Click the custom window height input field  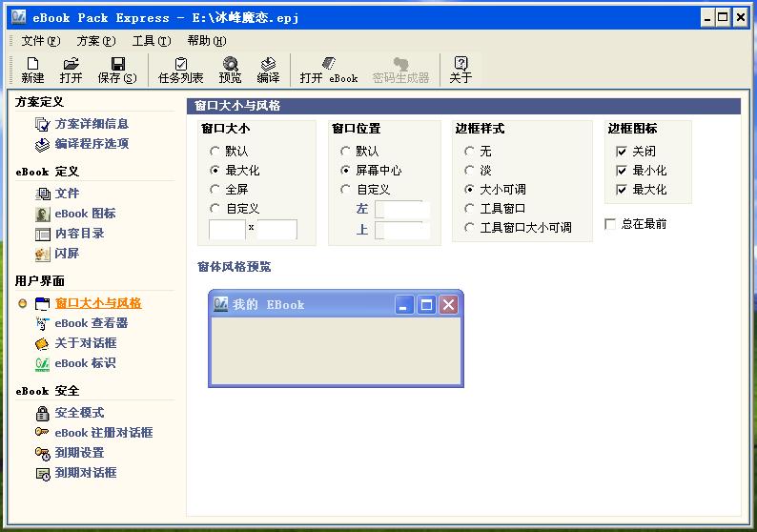(277, 230)
